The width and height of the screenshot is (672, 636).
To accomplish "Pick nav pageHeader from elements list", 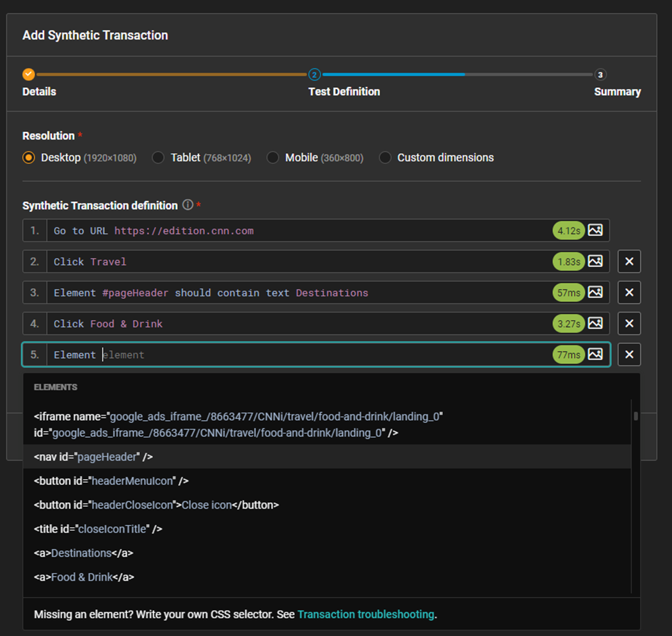I will [x=93, y=457].
